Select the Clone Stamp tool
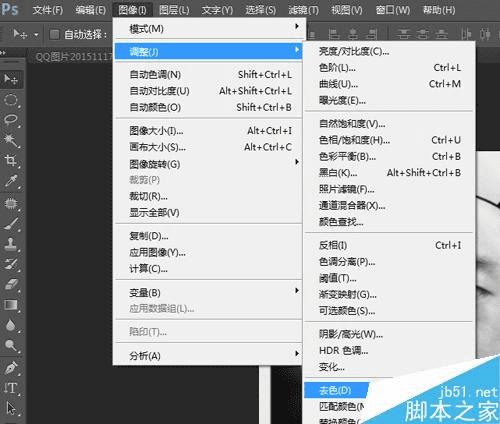 tap(11, 244)
